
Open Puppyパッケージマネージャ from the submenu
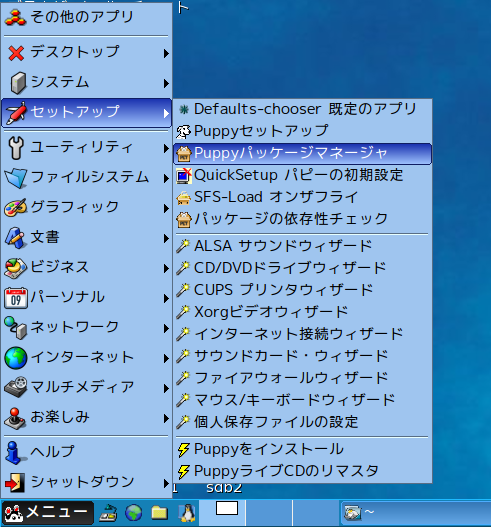pyautogui.click(x=302, y=154)
